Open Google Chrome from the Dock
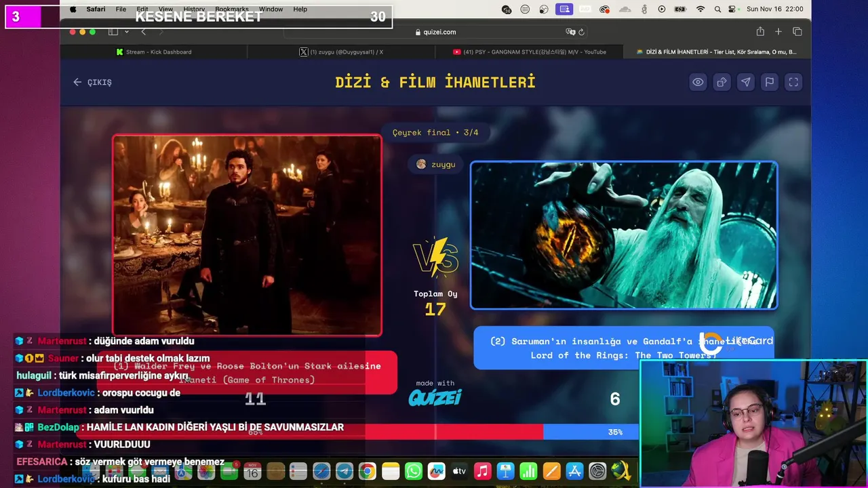Screen dimensions: 868x488 pyautogui.click(x=367, y=471)
